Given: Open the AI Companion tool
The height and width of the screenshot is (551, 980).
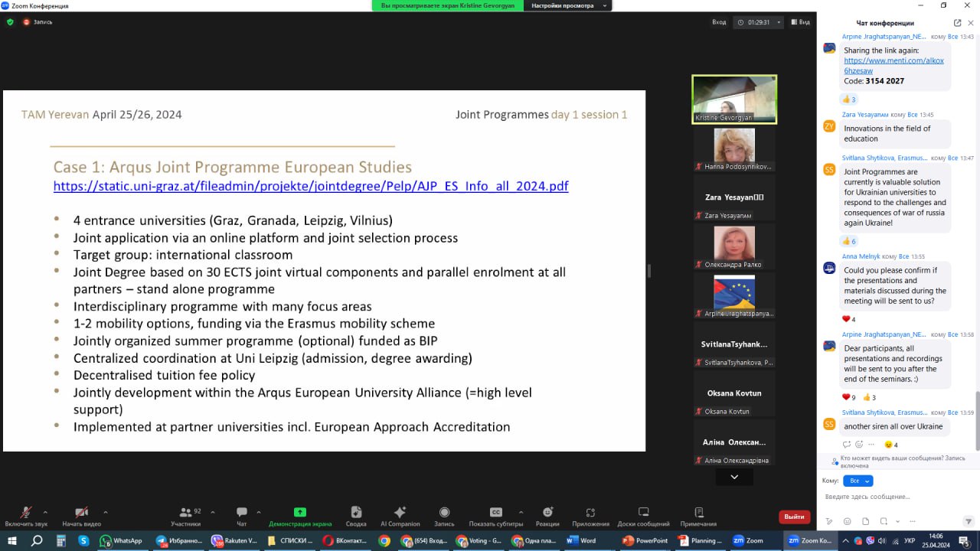Looking at the screenshot, I should point(400,513).
